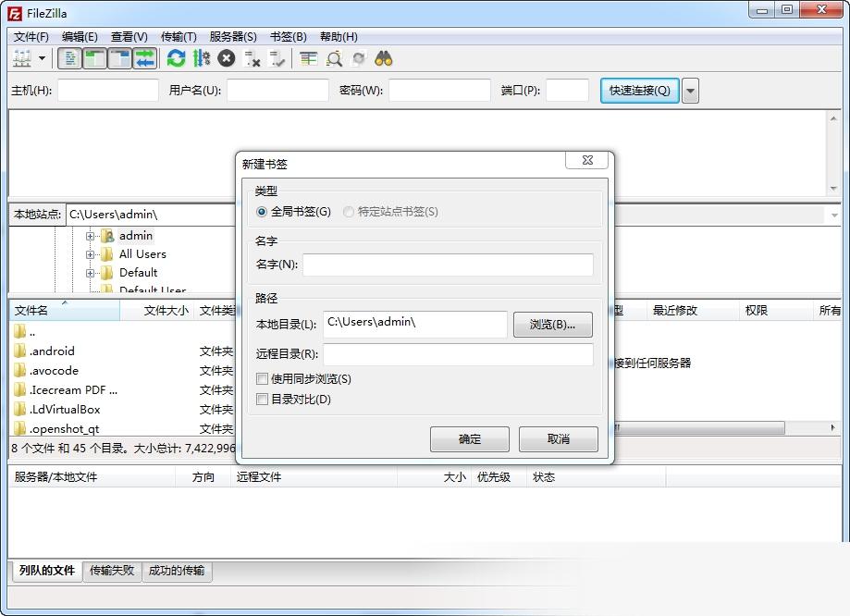Toggle the directory comparison magnifier icon
The height and width of the screenshot is (616, 850).
coord(334,58)
